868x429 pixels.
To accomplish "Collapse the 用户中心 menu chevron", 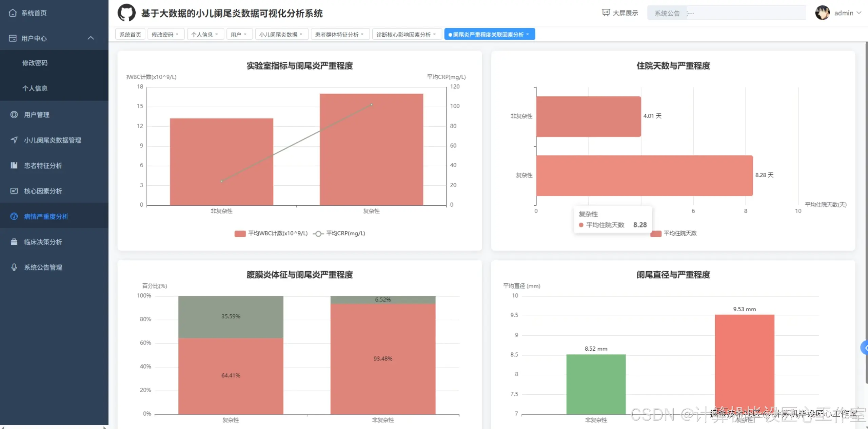I will click(x=91, y=38).
